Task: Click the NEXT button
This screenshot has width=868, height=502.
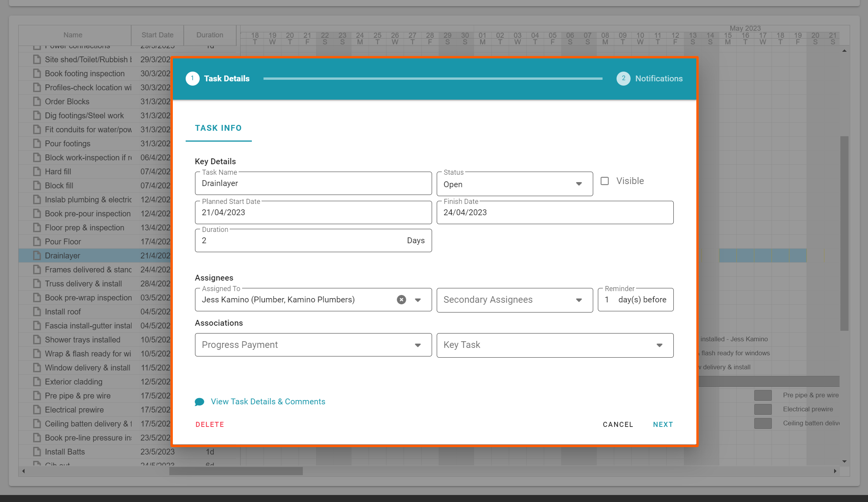Action: click(662, 425)
